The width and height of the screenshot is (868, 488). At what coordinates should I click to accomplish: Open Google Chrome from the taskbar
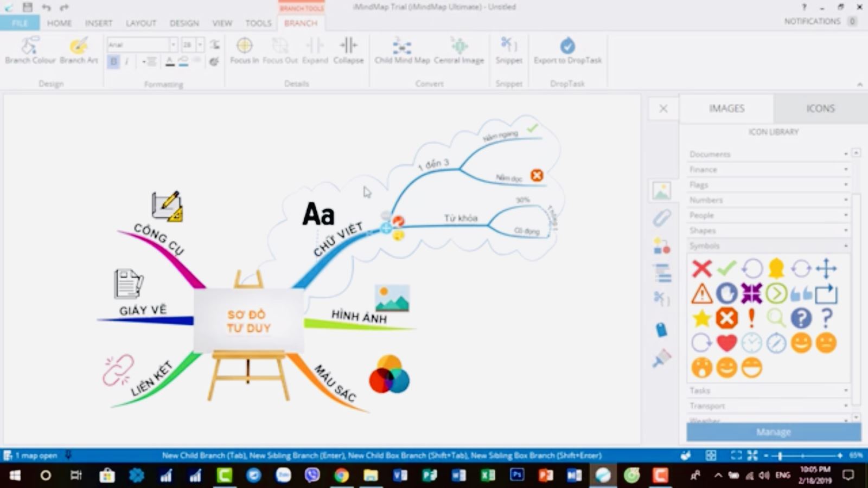[x=341, y=476]
